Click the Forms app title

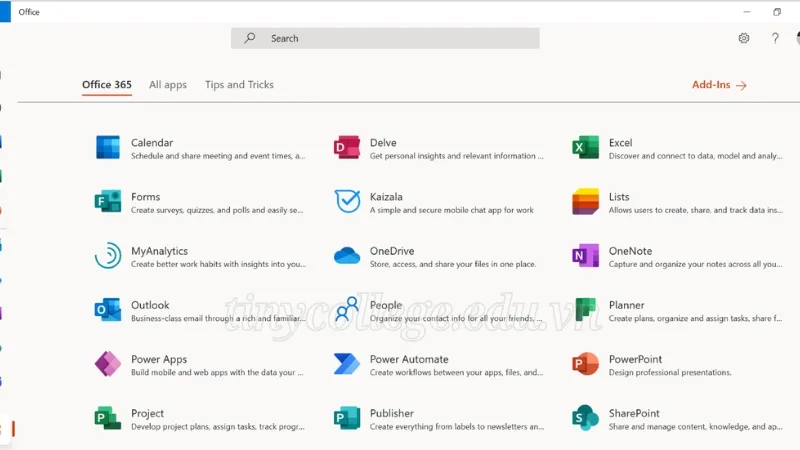click(145, 197)
